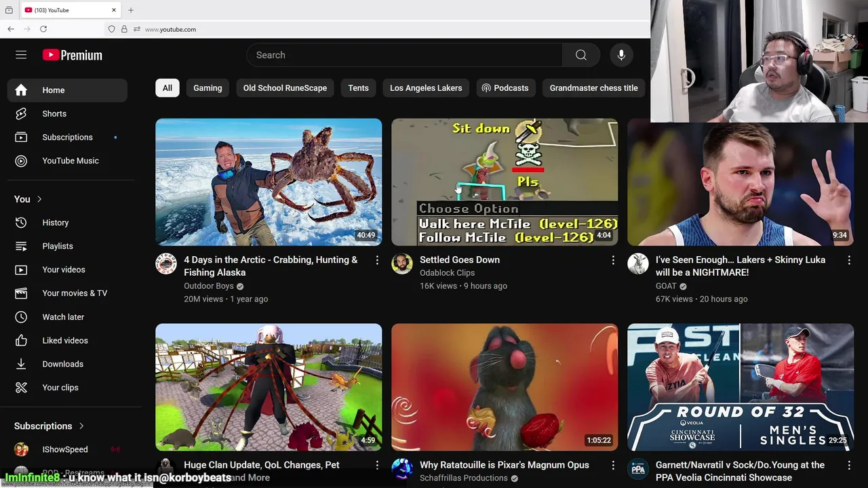Click the site lock icon
Image resolution: width=868 pixels, height=488 pixels.
[x=124, y=29]
